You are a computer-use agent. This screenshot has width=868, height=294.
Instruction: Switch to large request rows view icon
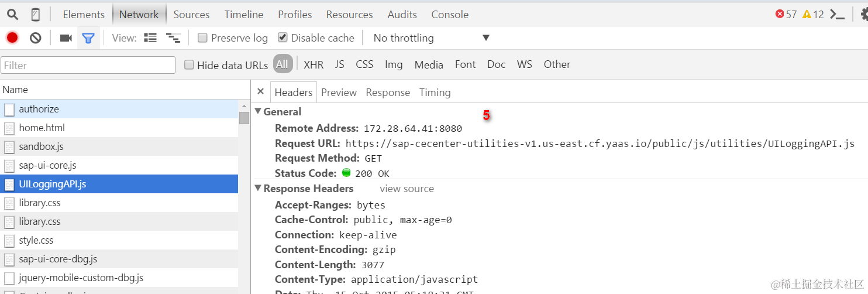(x=150, y=38)
